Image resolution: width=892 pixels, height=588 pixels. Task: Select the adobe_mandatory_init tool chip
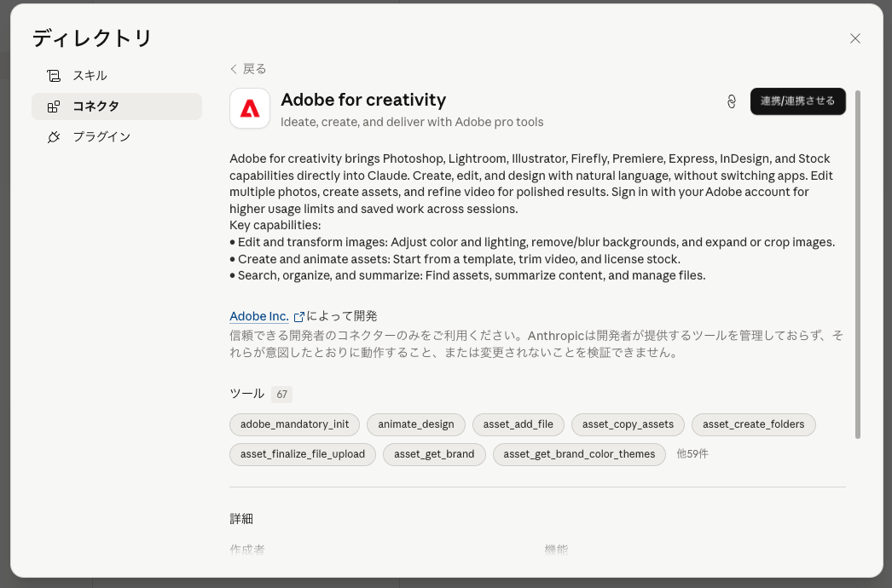click(x=295, y=424)
